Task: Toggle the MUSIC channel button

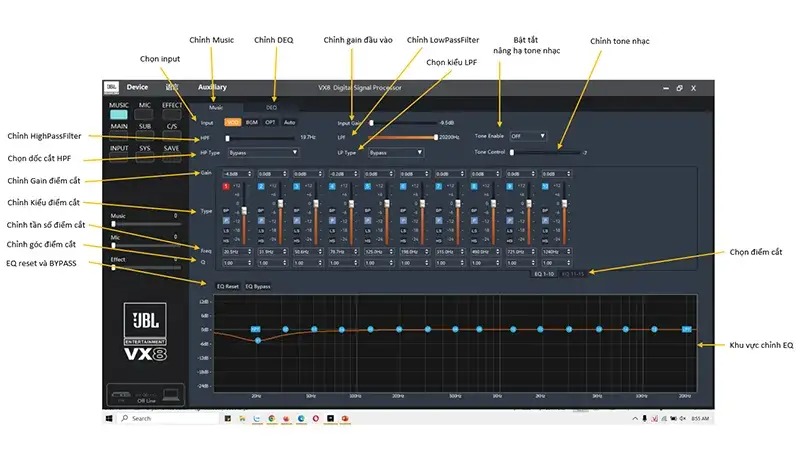Action: pos(118,114)
